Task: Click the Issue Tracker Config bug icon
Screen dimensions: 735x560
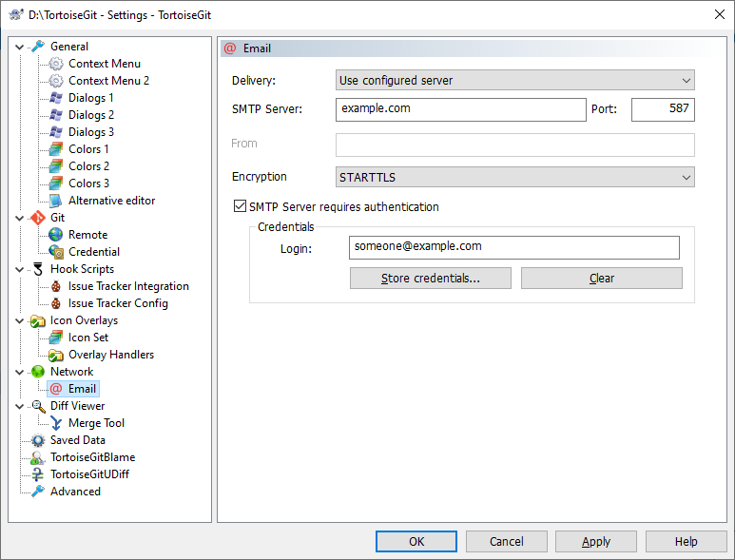Action: coord(56,303)
